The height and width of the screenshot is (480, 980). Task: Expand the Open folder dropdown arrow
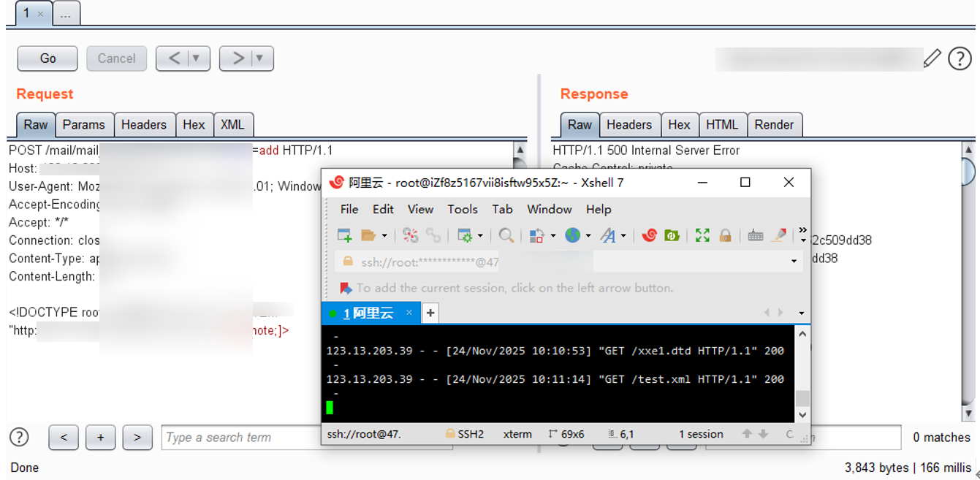tap(384, 236)
